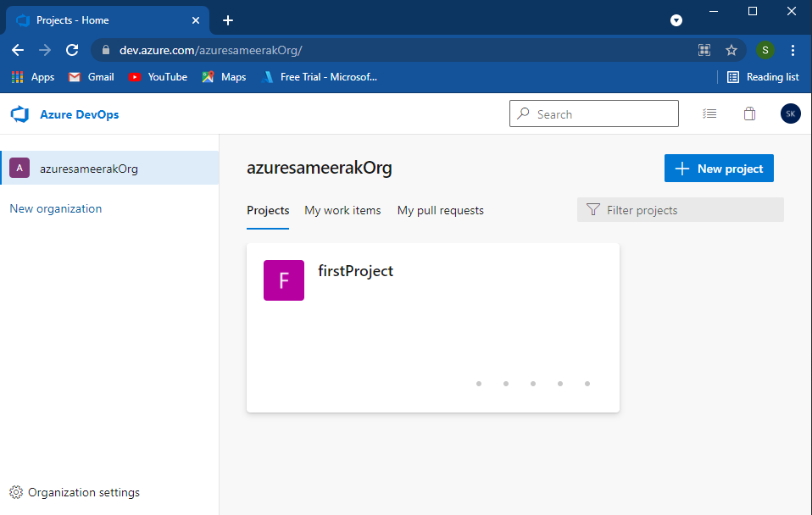This screenshot has width=812, height=515.
Task: Switch to the My pull requests tab
Action: pos(440,210)
